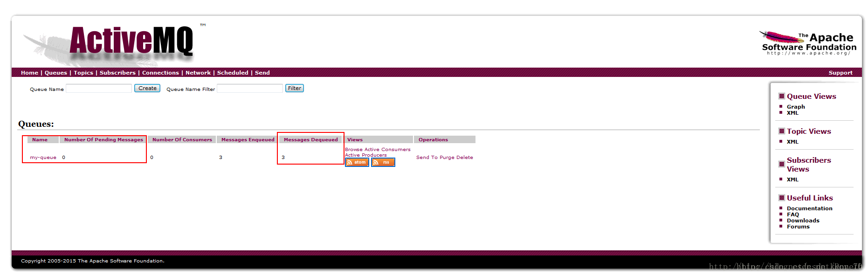This screenshot has width=868, height=276.
Task: Open Active Producers link for my-queue
Action: pyautogui.click(x=366, y=155)
